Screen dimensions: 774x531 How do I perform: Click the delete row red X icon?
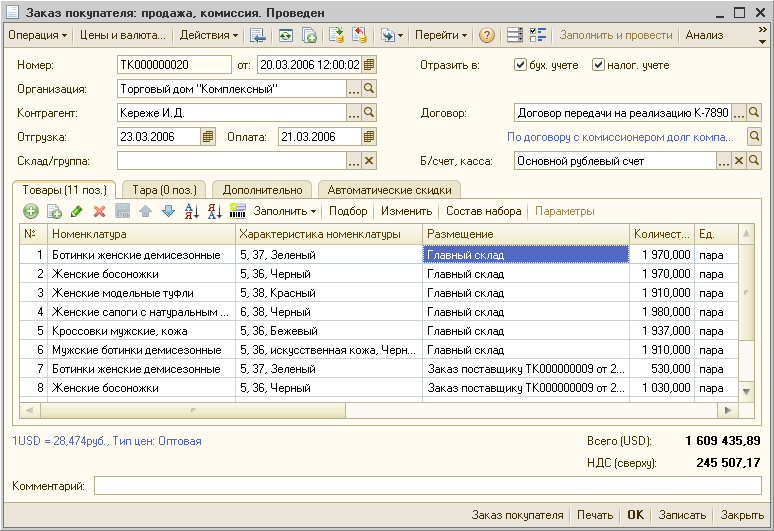[99, 211]
